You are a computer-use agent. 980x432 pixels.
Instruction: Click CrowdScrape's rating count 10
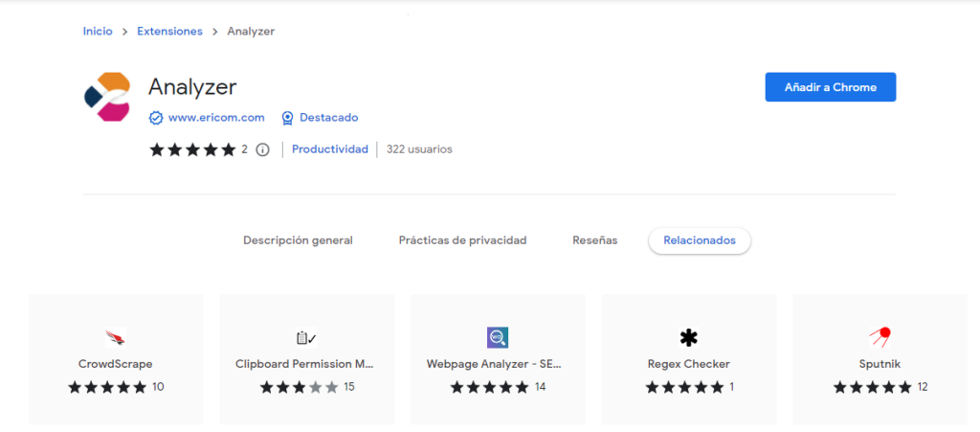click(x=158, y=387)
